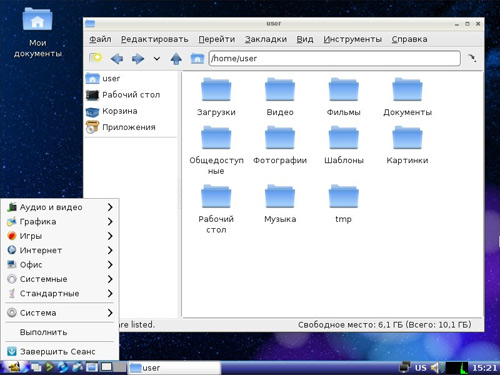The height and width of the screenshot is (375, 500).
Task: Select the Общедоступные folder
Action: (216, 150)
